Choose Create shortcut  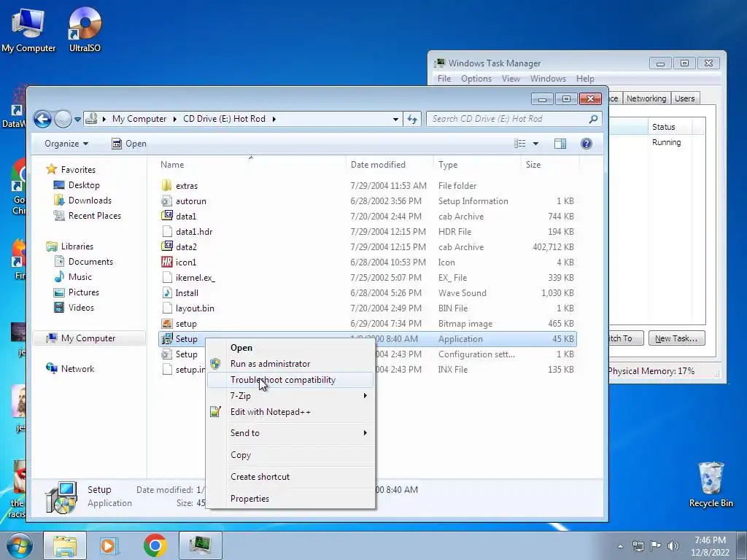290,477
